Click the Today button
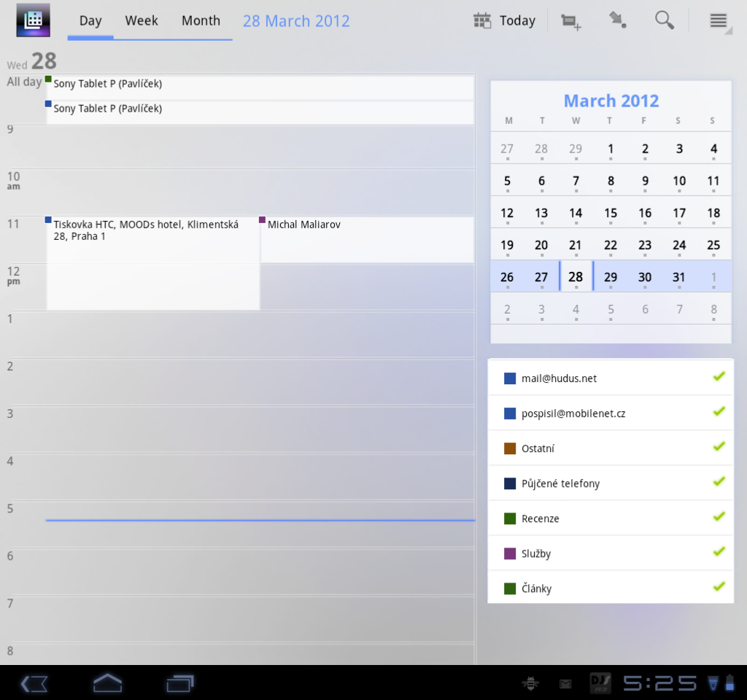 (x=506, y=20)
